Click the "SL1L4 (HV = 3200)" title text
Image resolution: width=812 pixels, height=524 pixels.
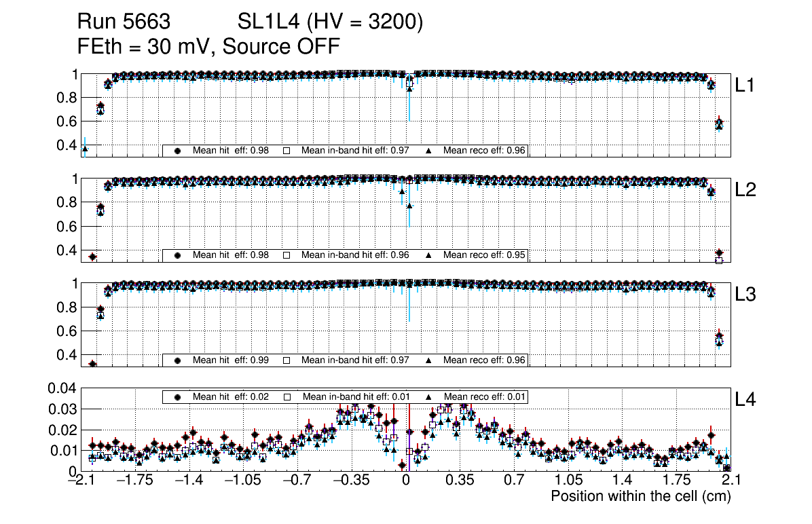(331, 22)
